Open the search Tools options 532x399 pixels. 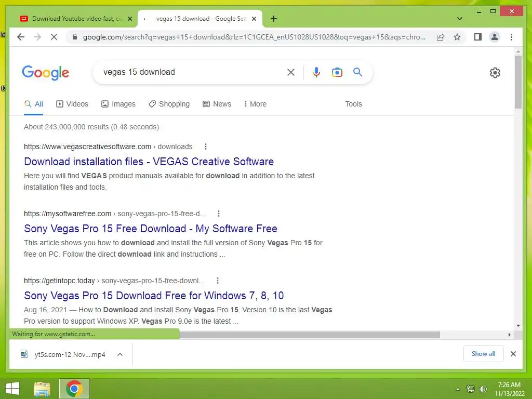tap(353, 104)
